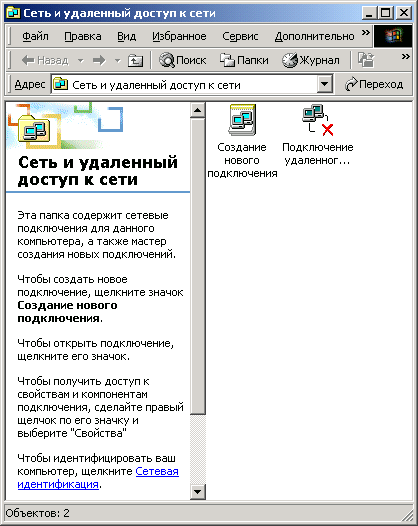Expand the hidden menu items chevron
The width and height of the screenshot is (418, 526).
(366, 33)
